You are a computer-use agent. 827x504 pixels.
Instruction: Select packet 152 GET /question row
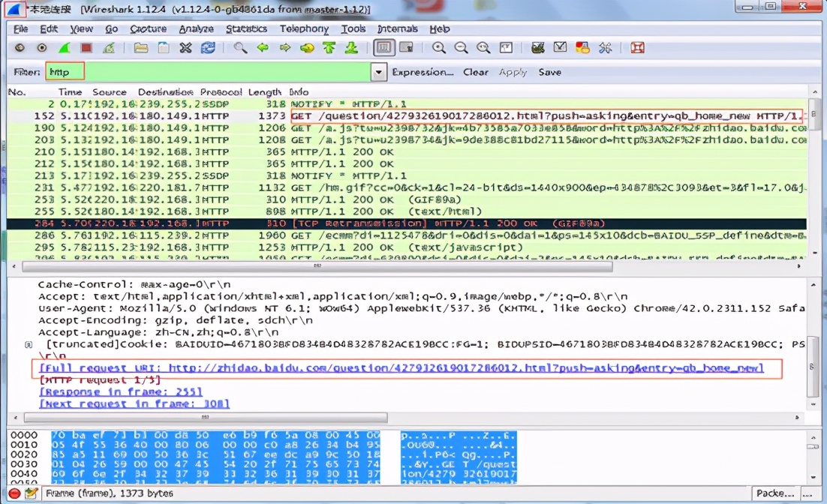coord(407,116)
